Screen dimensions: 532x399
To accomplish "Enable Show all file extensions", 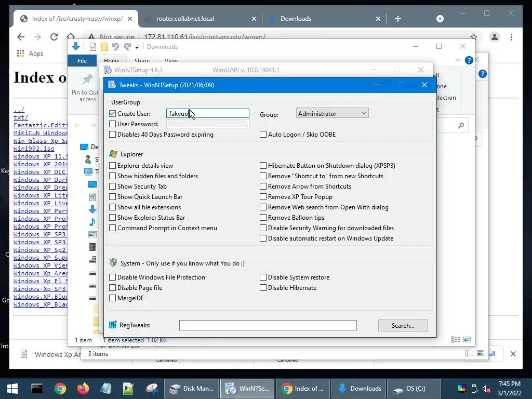I will pos(113,207).
